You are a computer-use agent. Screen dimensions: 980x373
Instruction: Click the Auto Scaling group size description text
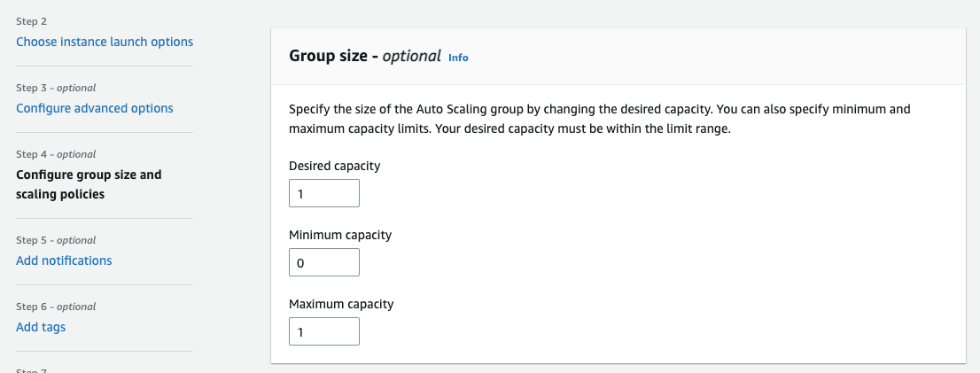[600, 120]
